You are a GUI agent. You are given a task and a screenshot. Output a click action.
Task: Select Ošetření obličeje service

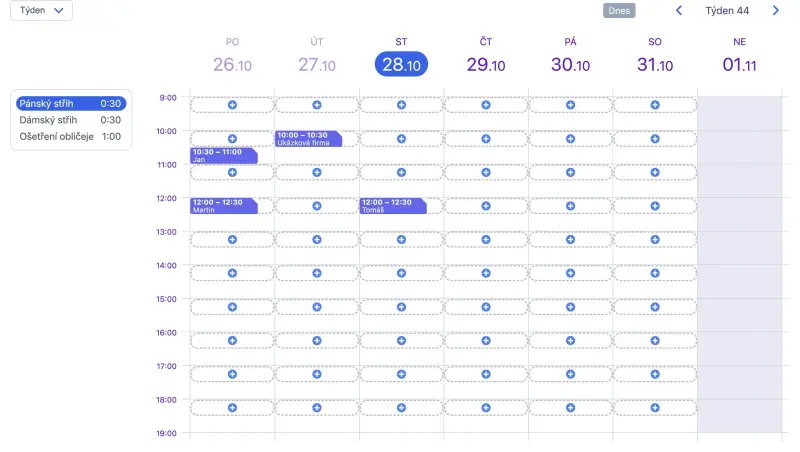point(70,136)
